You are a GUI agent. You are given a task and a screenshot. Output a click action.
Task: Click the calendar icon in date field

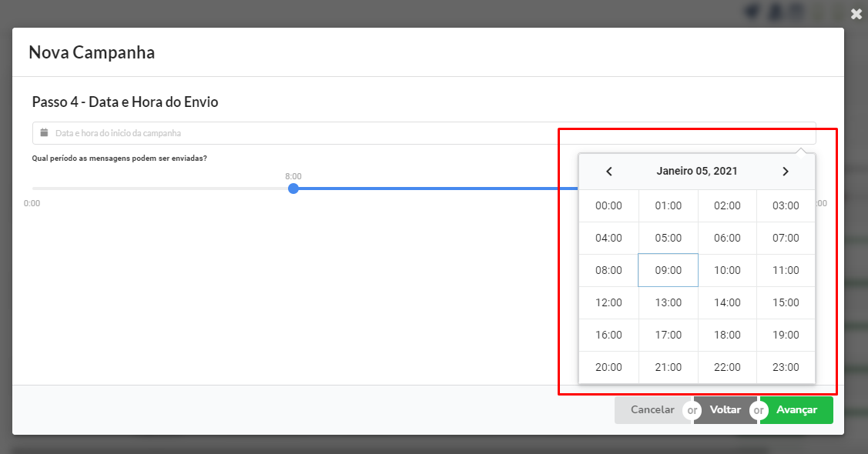tap(45, 132)
